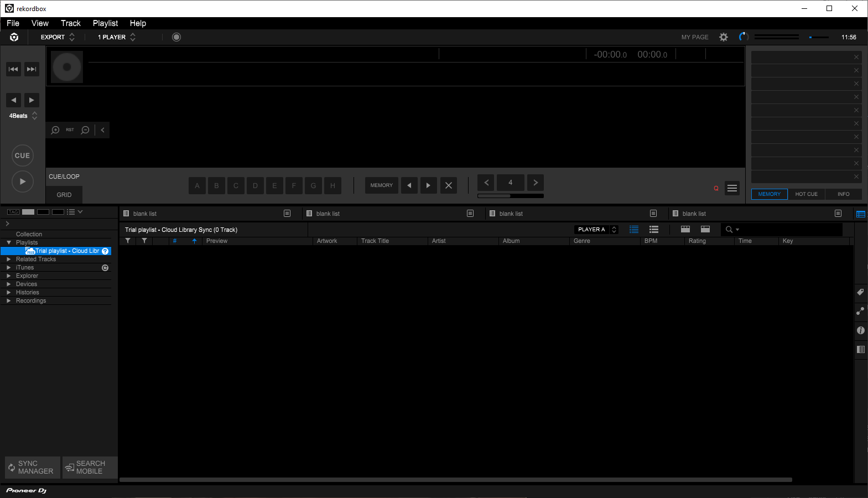Jump backward by beat arrow
The width and height of the screenshot is (868, 498).
tap(14, 100)
